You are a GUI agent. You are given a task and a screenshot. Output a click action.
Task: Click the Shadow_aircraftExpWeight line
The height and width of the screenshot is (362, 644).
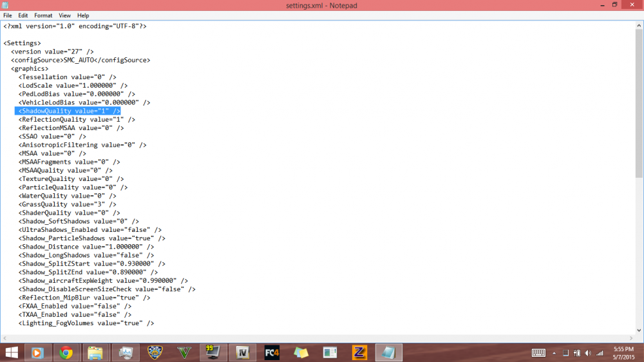tap(103, 281)
